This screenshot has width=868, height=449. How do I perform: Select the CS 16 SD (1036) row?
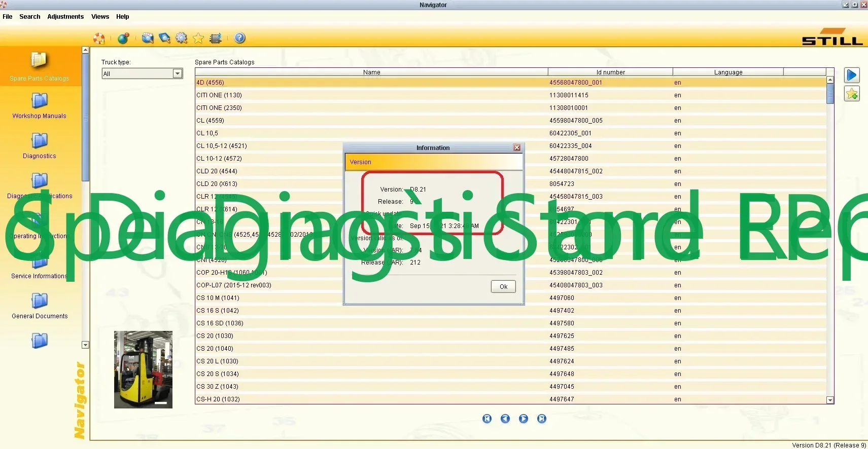tap(510, 323)
